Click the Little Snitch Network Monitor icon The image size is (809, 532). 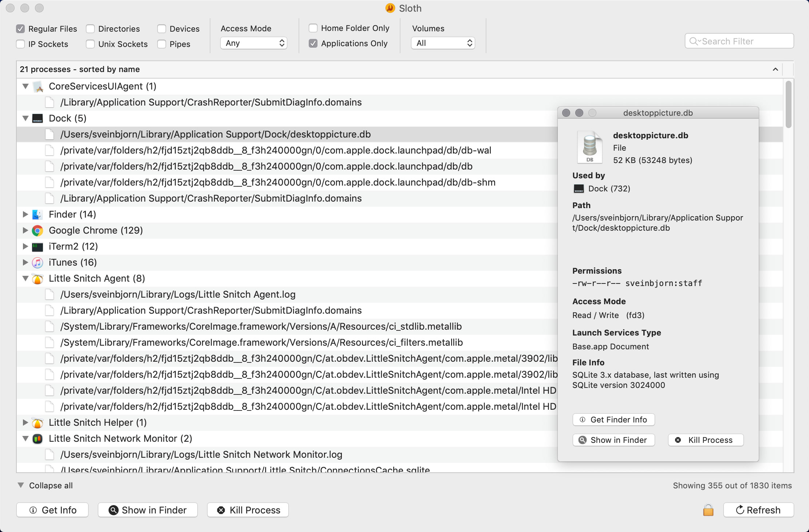coord(37,438)
